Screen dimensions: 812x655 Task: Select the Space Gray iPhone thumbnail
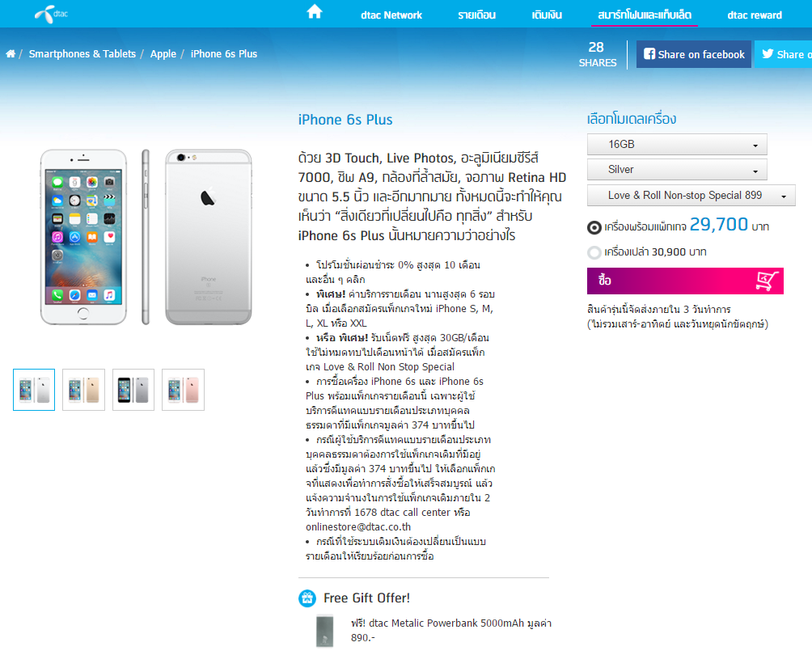click(133, 390)
